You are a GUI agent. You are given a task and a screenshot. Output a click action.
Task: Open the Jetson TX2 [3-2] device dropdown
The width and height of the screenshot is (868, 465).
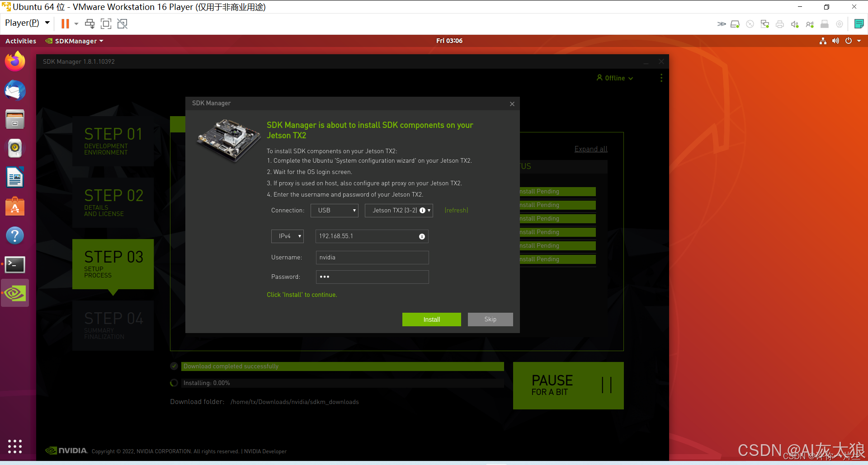pyautogui.click(x=398, y=210)
